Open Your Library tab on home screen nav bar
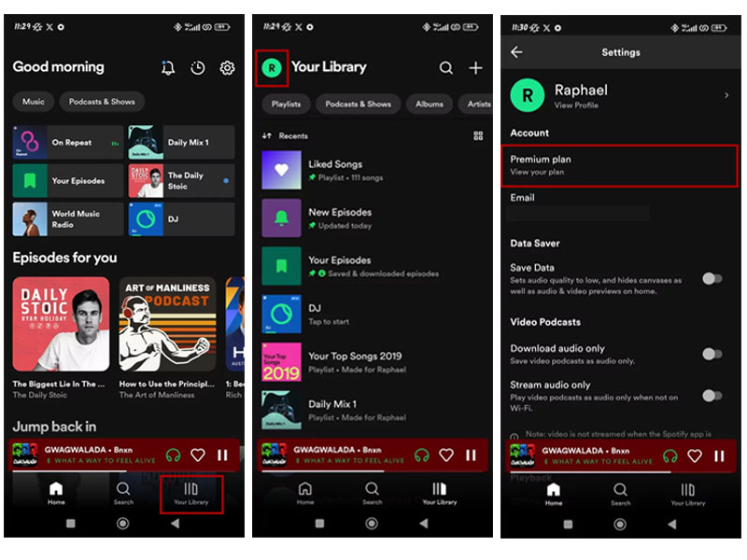The image size is (747, 560). [191, 494]
